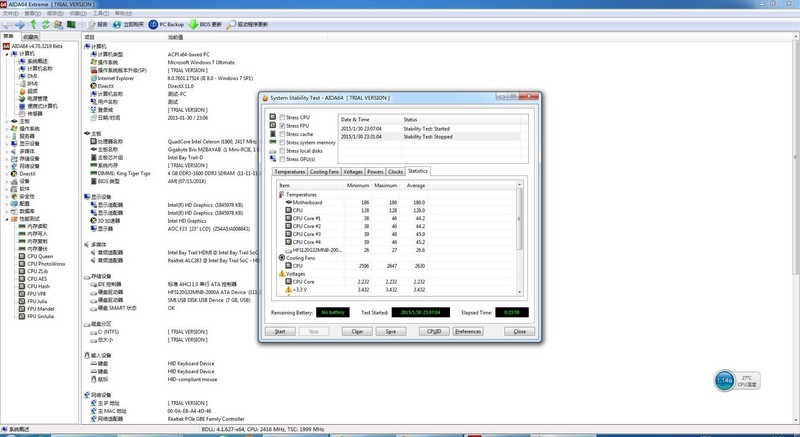Screen dimensions: 800x437
Task: Click the green Up arrow toolbar icon
Action: pyautogui.click(x=34, y=24)
